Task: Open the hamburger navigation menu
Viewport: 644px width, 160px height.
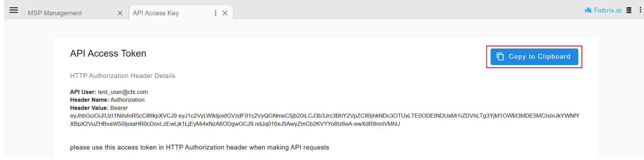Action: 14,10
